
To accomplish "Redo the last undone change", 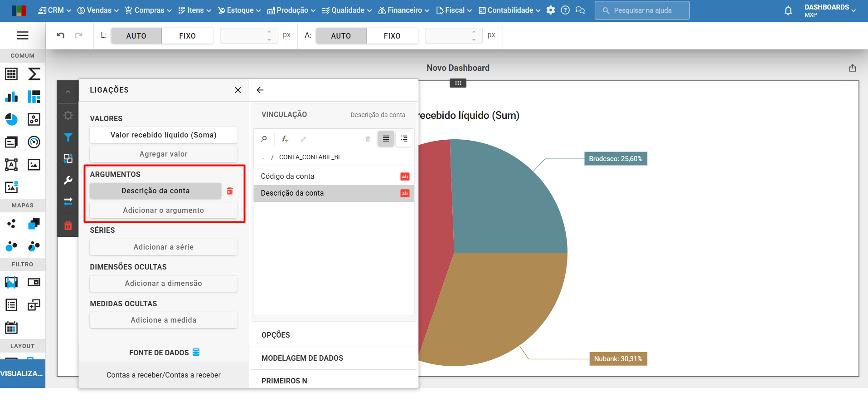I will 78,35.
